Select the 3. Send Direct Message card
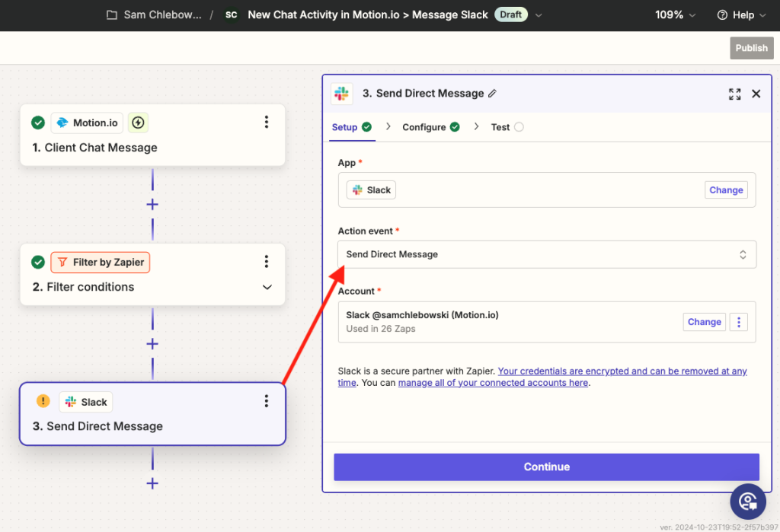This screenshot has width=780, height=532. click(x=152, y=414)
